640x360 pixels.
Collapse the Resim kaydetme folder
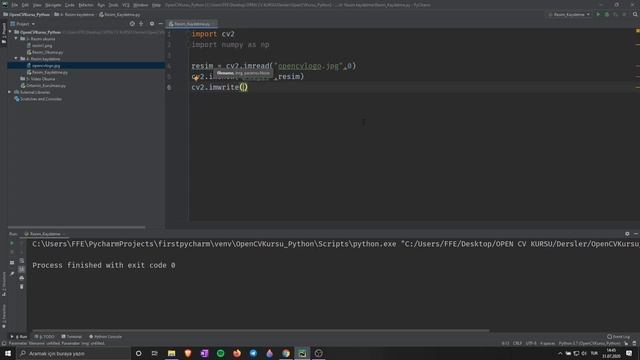[x=16, y=59]
